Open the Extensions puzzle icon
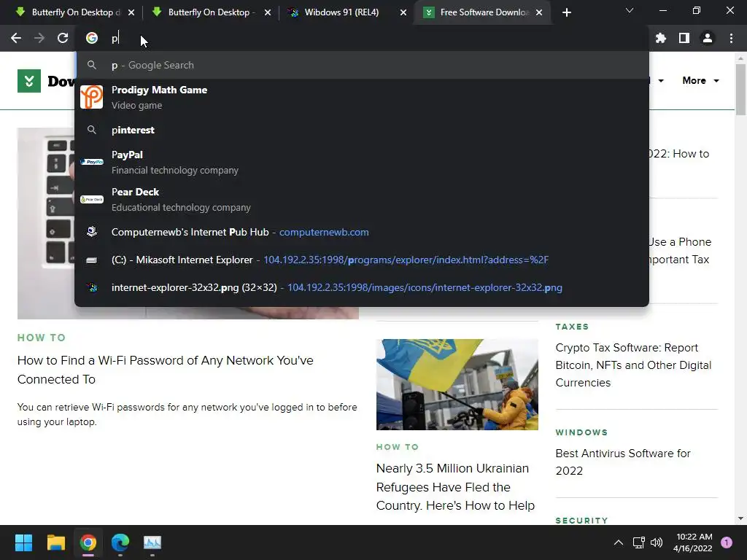This screenshot has height=560, width=747. 661,38
